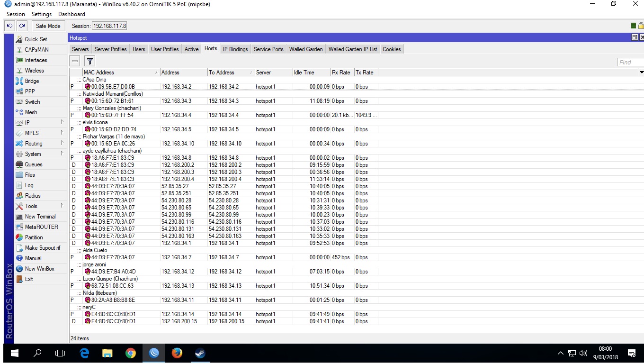Expand the Routing submenu
Screen dimensions: 644x364
(x=62, y=143)
